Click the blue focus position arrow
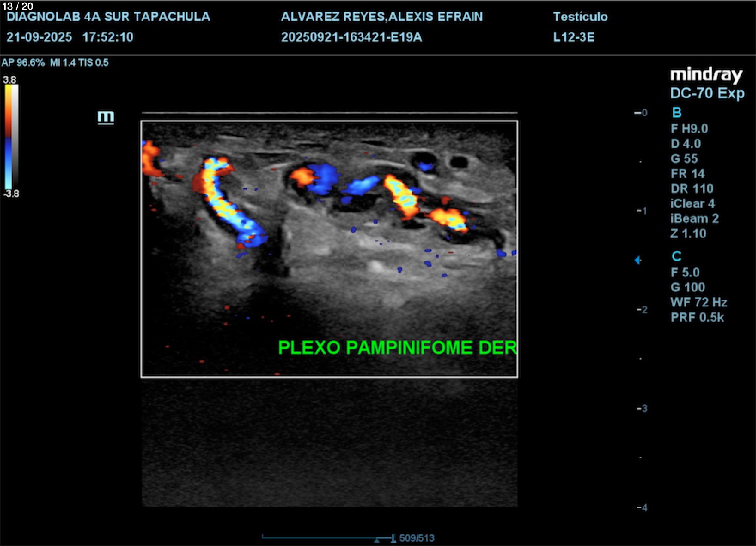The width and height of the screenshot is (756, 546). (x=638, y=260)
